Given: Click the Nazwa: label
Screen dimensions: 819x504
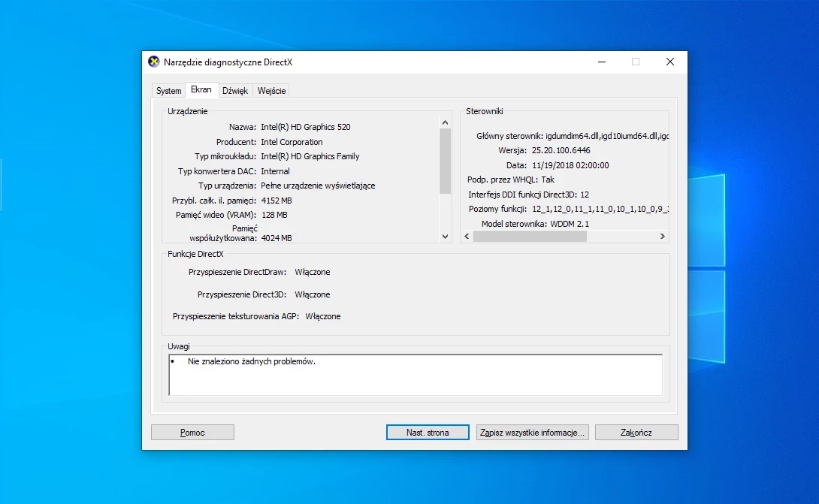Looking at the screenshot, I should 243,127.
